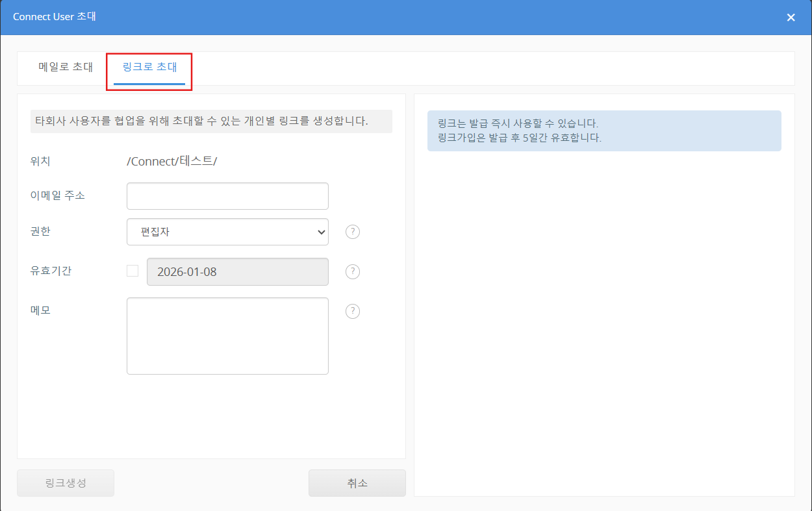Close the Connect User 초대 dialog

[x=791, y=18]
